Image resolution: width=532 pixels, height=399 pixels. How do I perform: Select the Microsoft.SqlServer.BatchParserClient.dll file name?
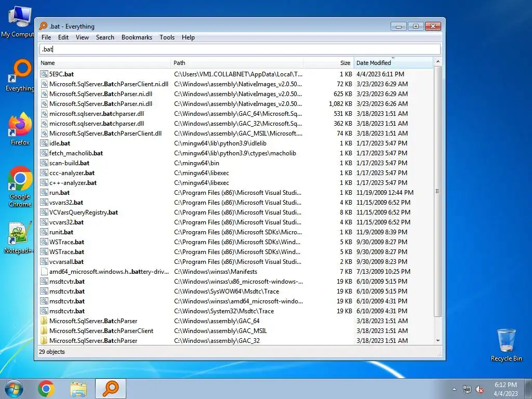click(105, 134)
